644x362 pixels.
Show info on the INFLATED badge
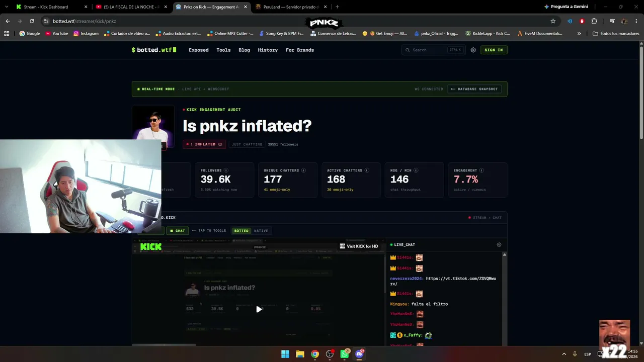click(220, 144)
